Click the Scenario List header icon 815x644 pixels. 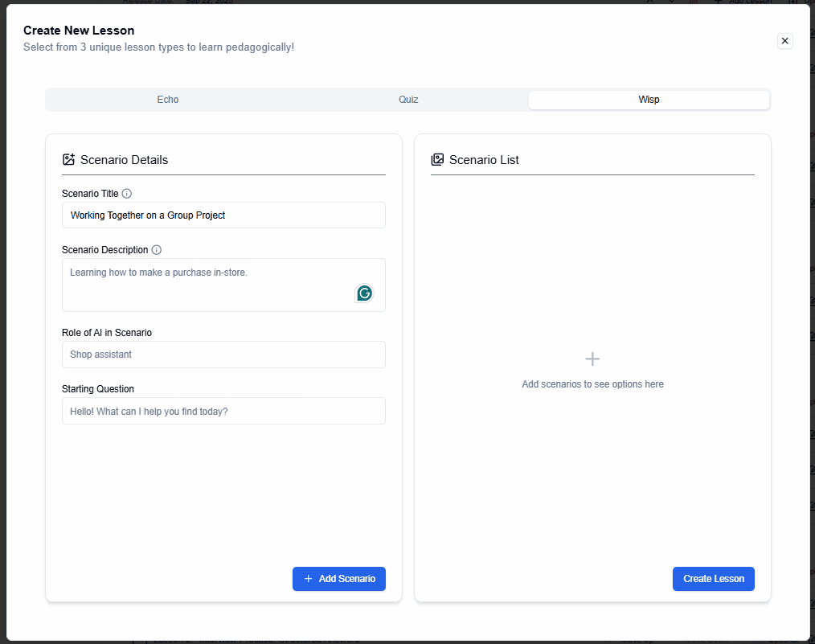(x=437, y=159)
